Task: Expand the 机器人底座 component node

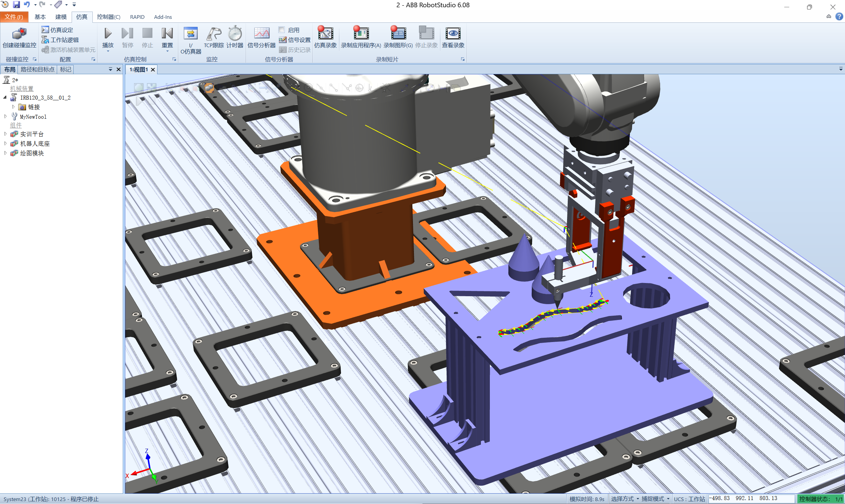Action: 5,143
